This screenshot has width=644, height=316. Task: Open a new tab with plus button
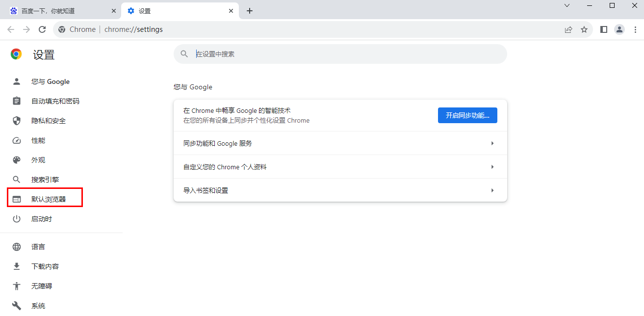click(x=250, y=11)
